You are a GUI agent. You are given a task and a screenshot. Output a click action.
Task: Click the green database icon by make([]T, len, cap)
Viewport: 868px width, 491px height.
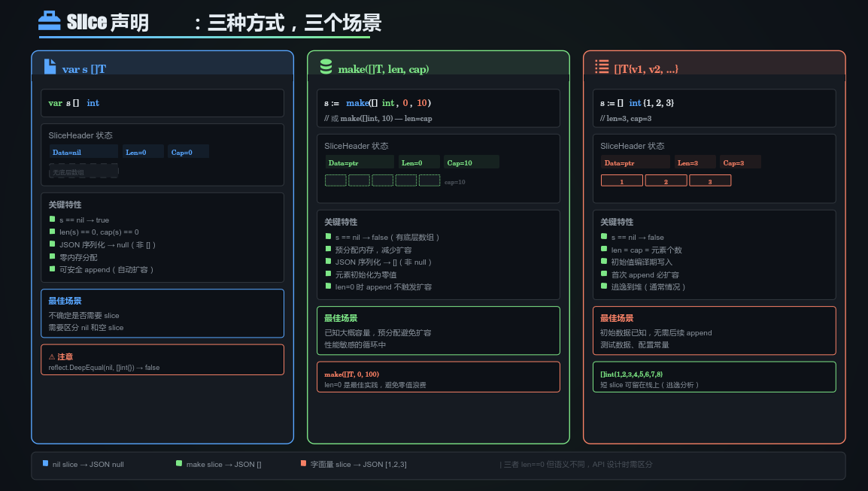pos(326,66)
